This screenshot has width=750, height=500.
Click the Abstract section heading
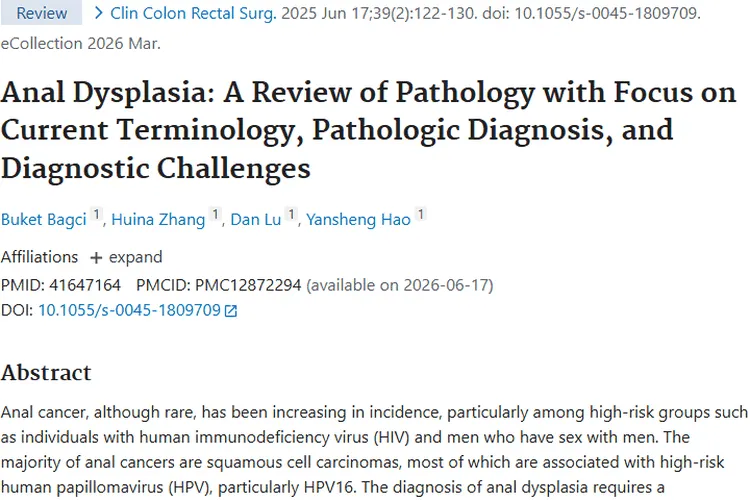click(x=46, y=373)
